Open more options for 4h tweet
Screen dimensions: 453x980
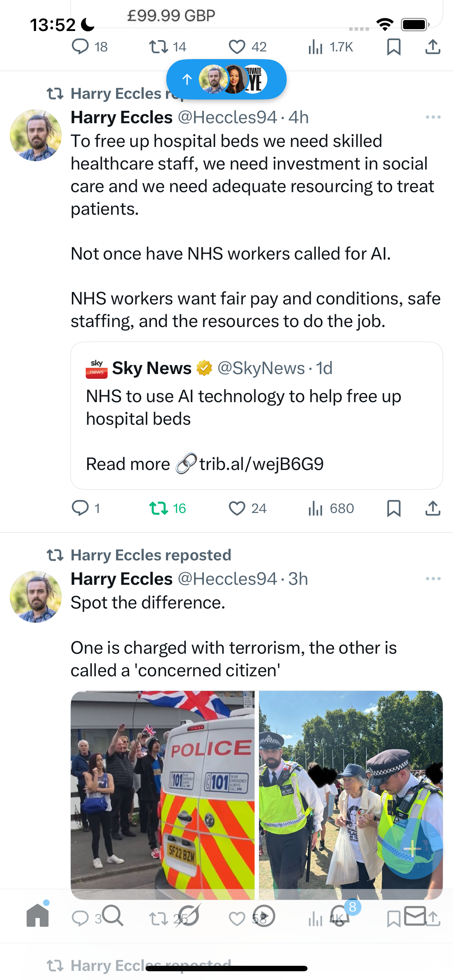tap(433, 117)
